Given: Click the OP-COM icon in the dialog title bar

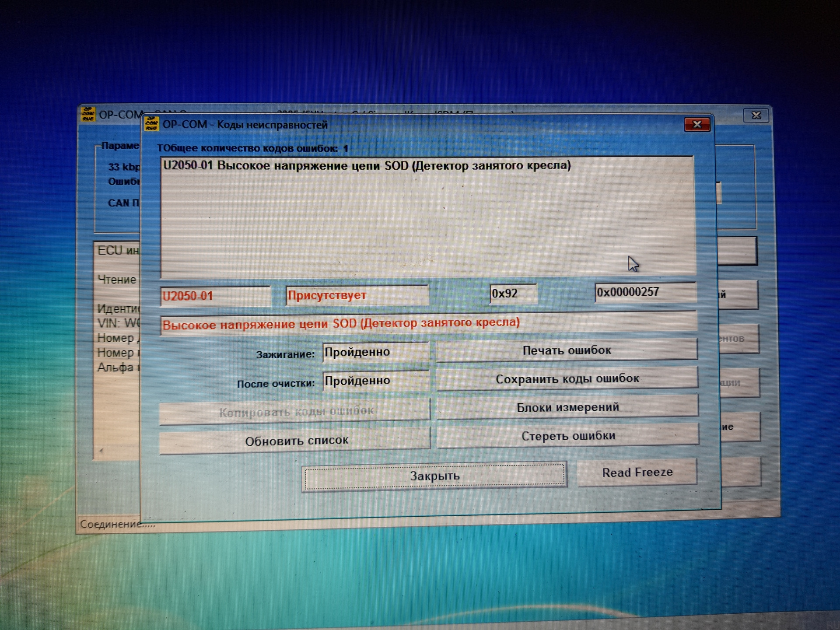Looking at the screenshot, I should pos(151,124).
